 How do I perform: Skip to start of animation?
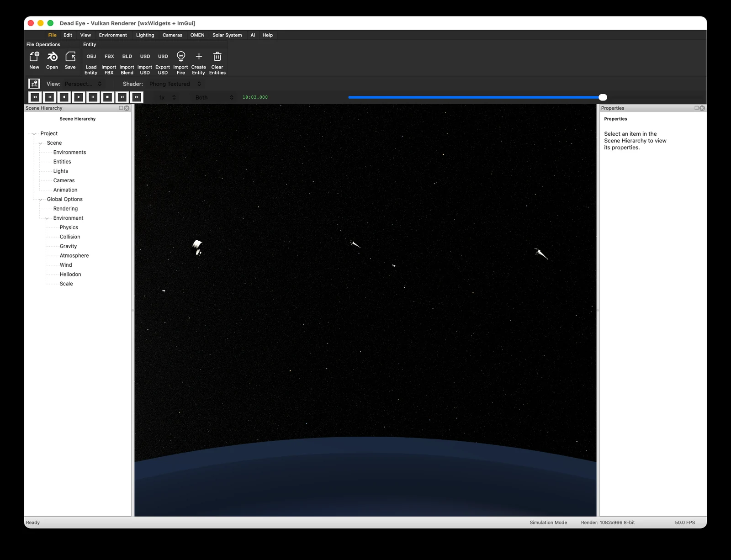[x=49, y=97]
